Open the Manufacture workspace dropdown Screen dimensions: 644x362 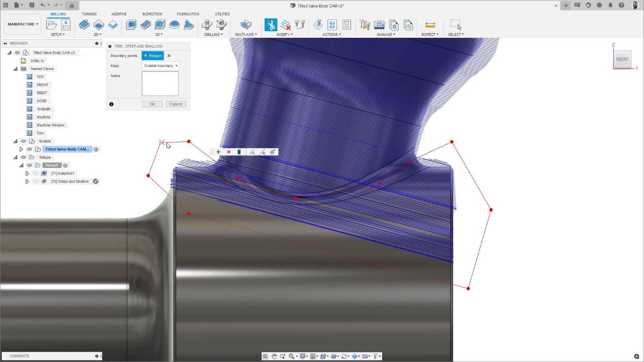pyautogui.click(x=23, y=24)
